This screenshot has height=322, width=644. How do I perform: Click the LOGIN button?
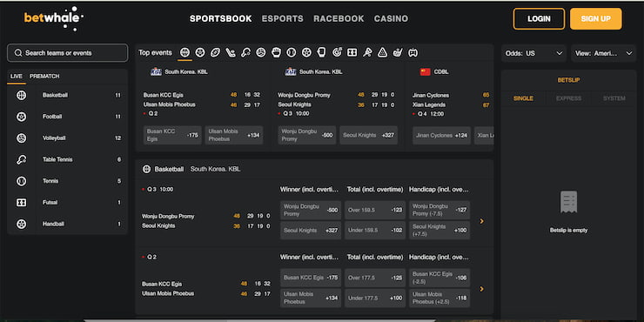click(x=539, y=19)
